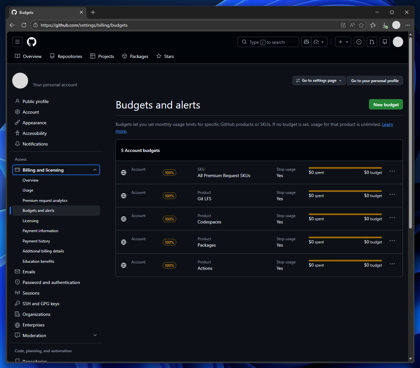
Task: Open Additional billing details
Action: [43, 251]
